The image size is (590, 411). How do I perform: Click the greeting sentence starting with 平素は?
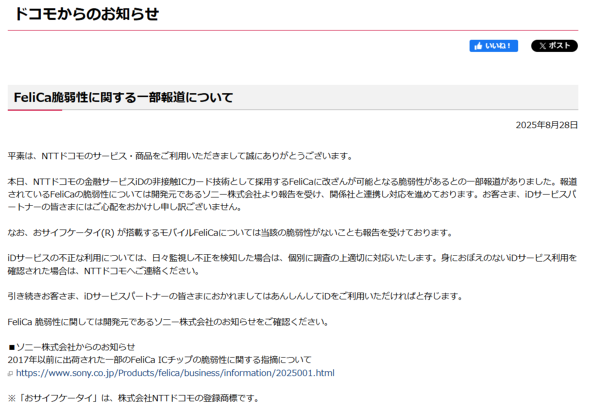[x=180, y=156]
